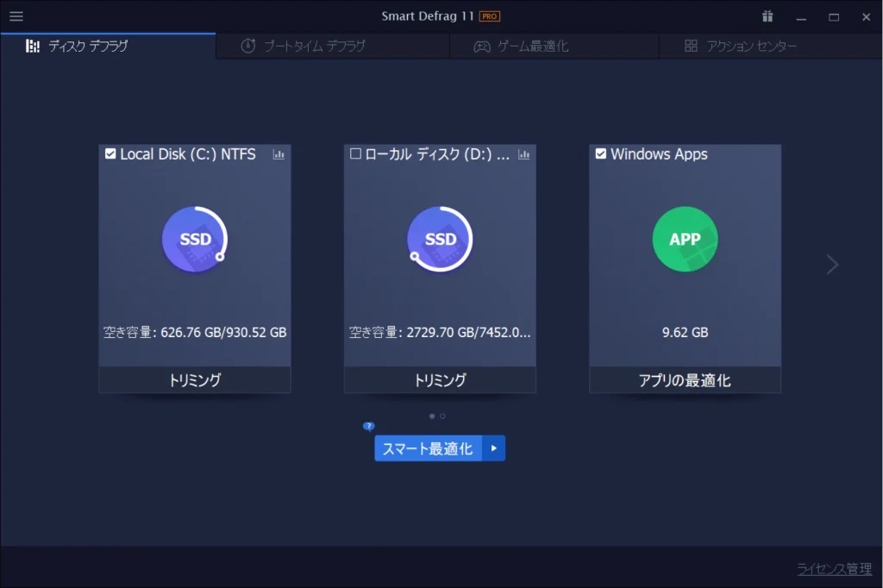The width and height of the screenshot is (883, 588).
Task: Minimize the Smart Defrag window
Action: 801,17
